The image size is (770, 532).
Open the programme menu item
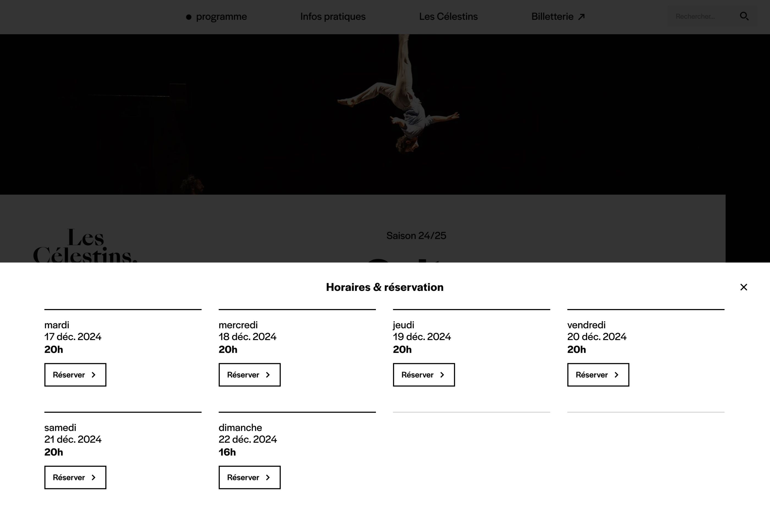coord(221,16)
